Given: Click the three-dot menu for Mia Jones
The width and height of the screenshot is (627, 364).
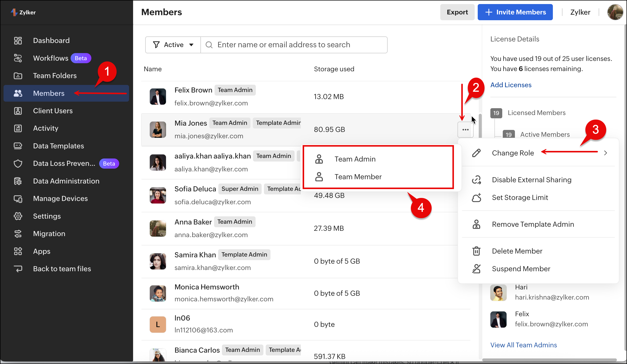Looking at the screenshot, I should coord(465,130).
